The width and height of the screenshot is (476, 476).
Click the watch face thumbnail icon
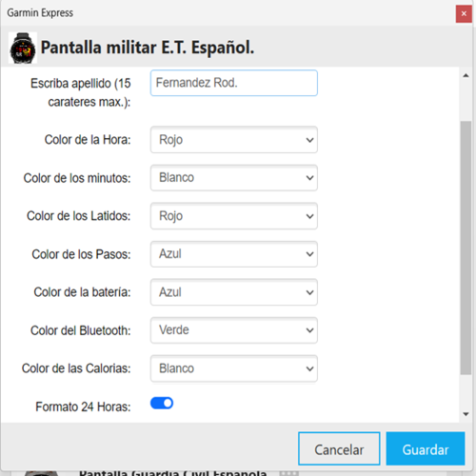23,48
